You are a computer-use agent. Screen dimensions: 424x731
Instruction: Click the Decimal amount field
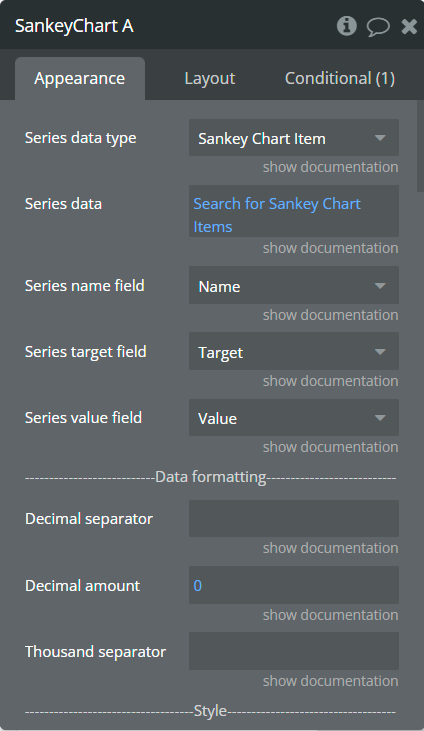(x=294, y=585)
